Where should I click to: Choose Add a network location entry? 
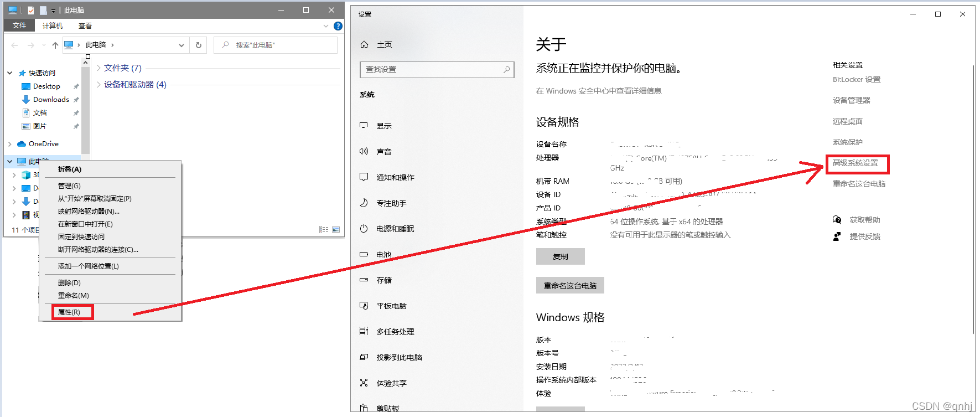click(89, 266)
